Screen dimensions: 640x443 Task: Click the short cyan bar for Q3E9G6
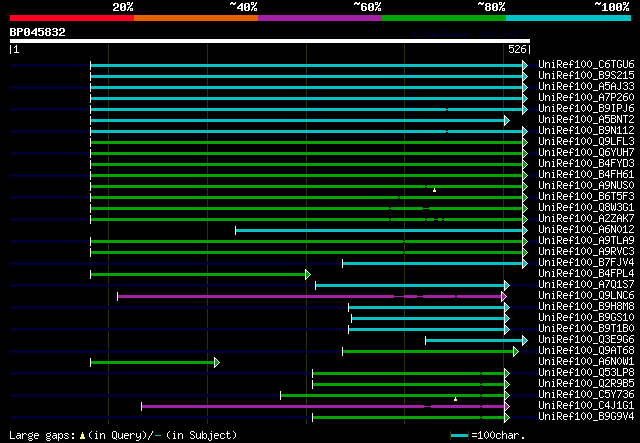474,341
